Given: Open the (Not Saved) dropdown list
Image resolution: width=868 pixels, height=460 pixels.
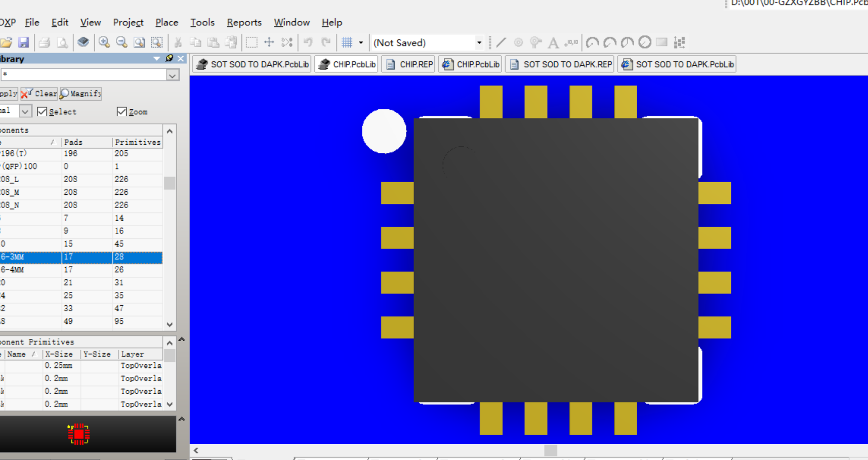Looking at the screenshot, I should 479,43.
